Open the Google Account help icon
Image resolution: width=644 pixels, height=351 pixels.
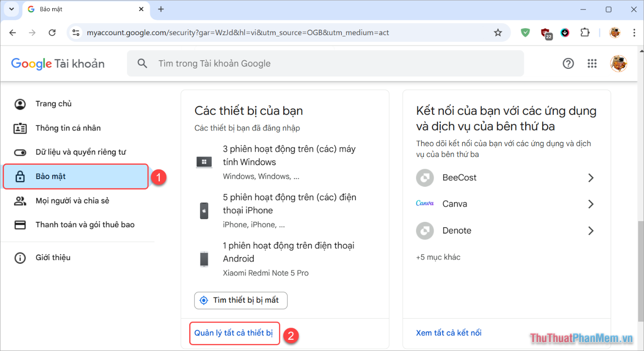pyautogui.click(x=568, y=63)
